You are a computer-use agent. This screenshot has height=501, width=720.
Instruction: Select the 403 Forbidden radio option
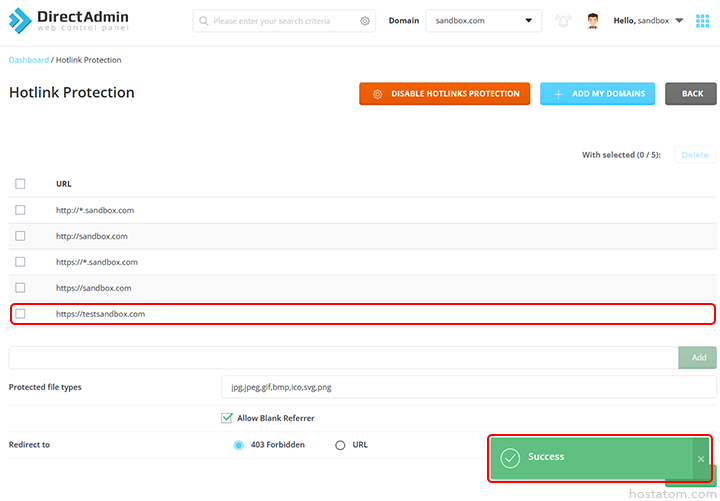238,445
